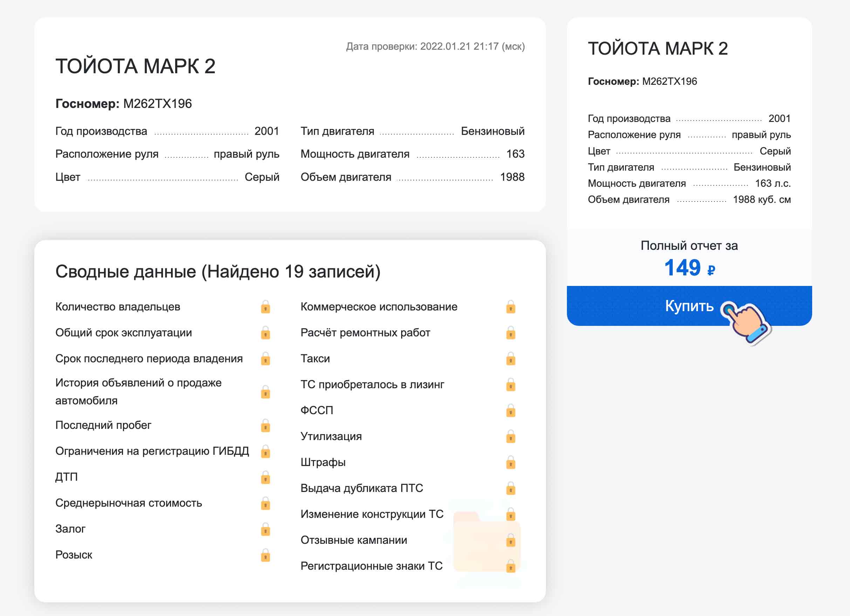Click the Полный отчет за label

(x=689, y=245)
